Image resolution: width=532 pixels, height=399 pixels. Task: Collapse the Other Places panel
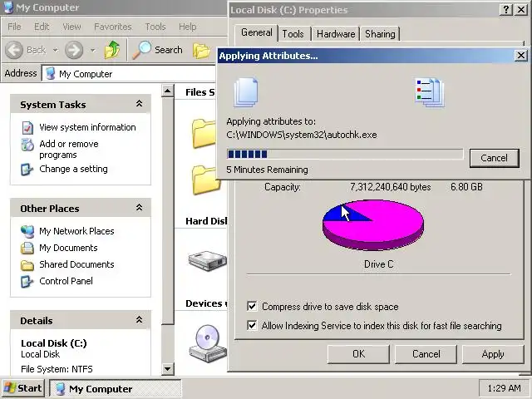click(139, 208)
